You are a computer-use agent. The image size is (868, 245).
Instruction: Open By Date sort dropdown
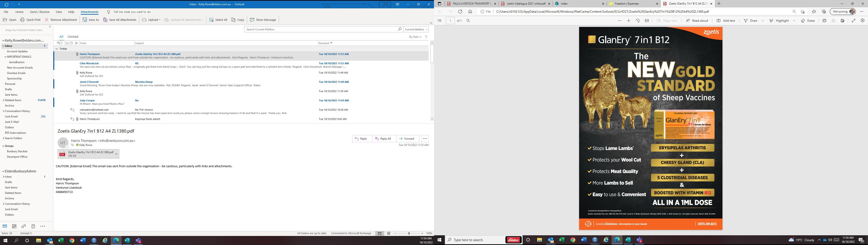point(415,37)
